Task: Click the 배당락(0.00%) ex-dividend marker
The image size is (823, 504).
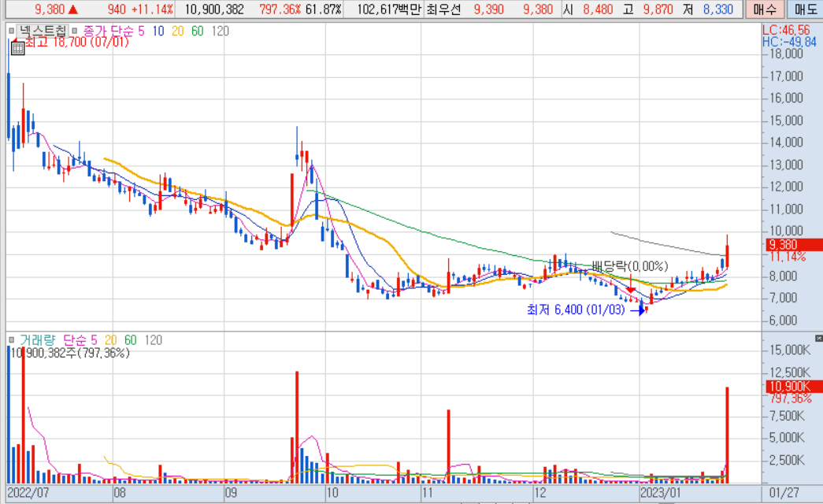Action: tap(630, 266)
